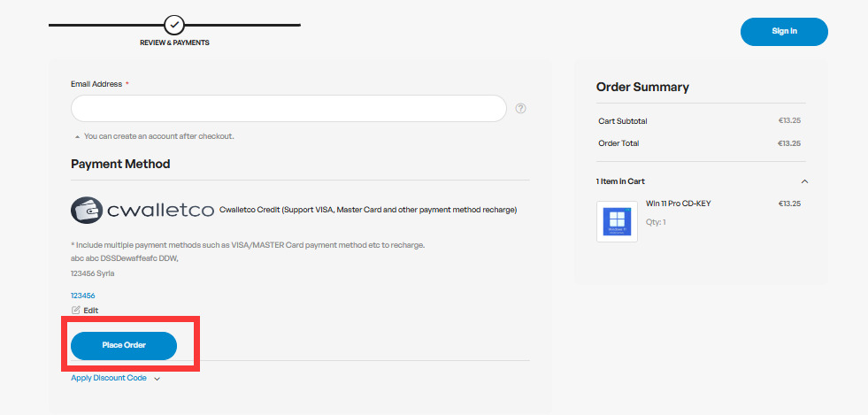
Task: Click the Cwalletco wallet logo
Action: tap(142, 210)
